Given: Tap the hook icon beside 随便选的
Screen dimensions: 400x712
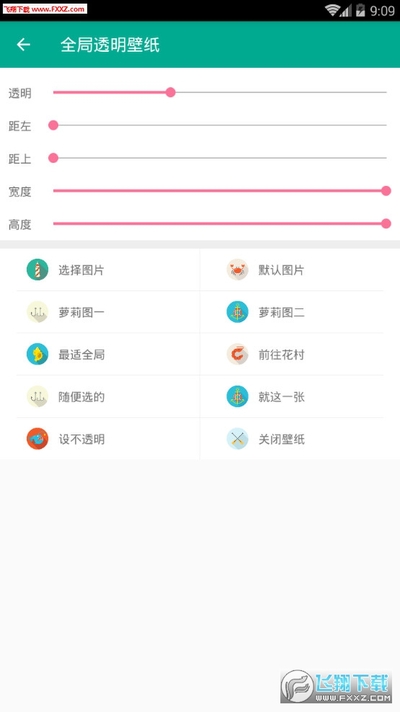Looking at the screenshot, I should tap(37, 396).
